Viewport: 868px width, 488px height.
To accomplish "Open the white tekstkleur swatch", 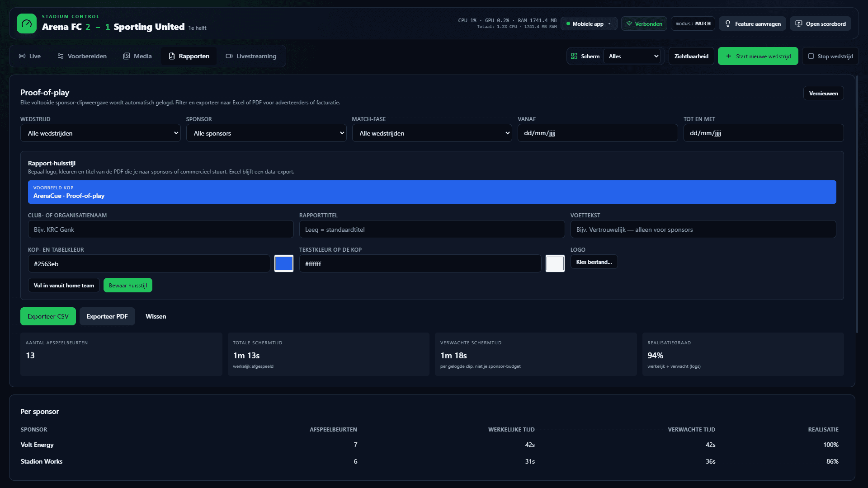I will coord(555,263).
